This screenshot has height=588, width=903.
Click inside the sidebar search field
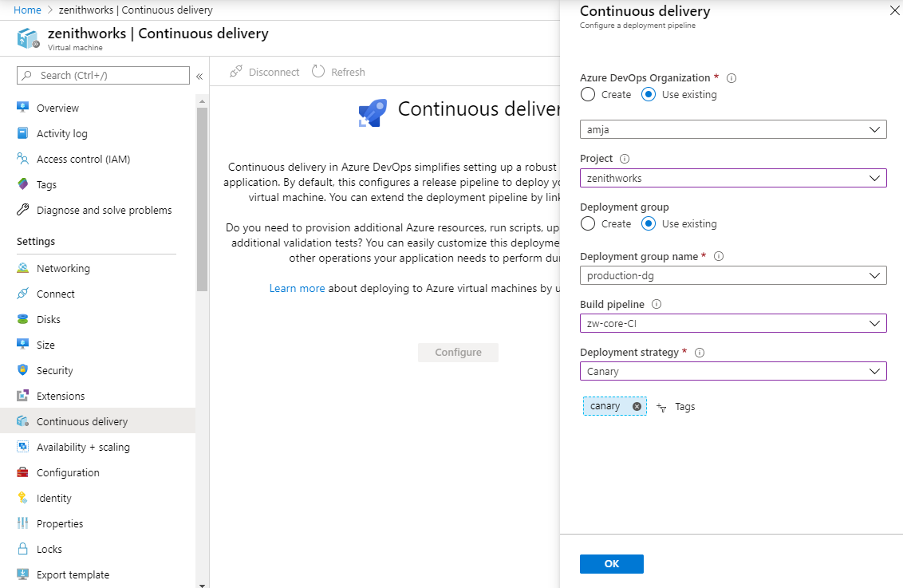click(102, 75)
